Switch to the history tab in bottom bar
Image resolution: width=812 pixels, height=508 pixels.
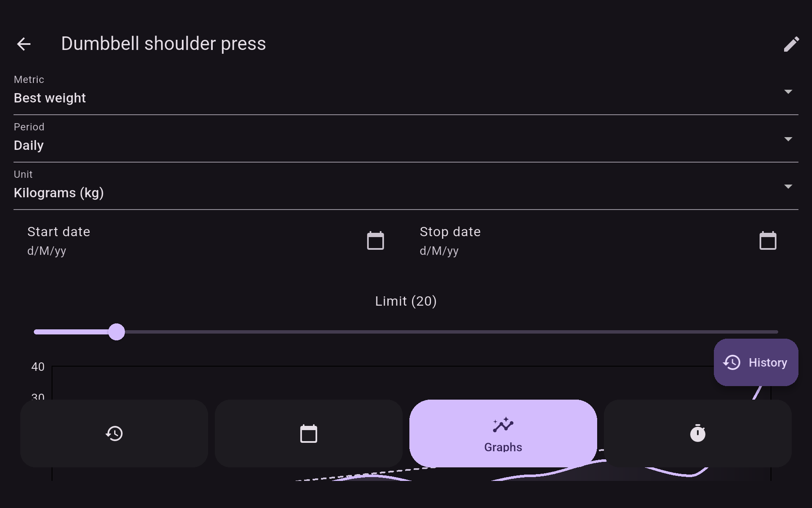[114, 433]
